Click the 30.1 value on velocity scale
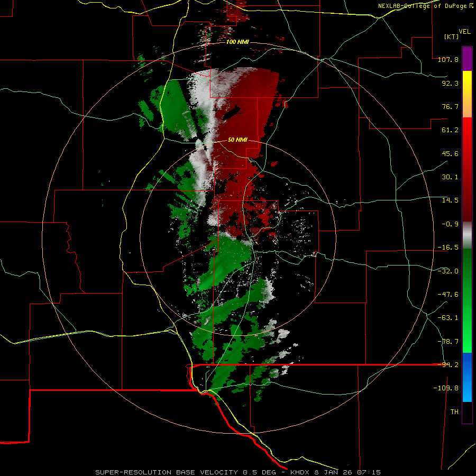This screenshot has width=476, height=476. tap(450, 177)
